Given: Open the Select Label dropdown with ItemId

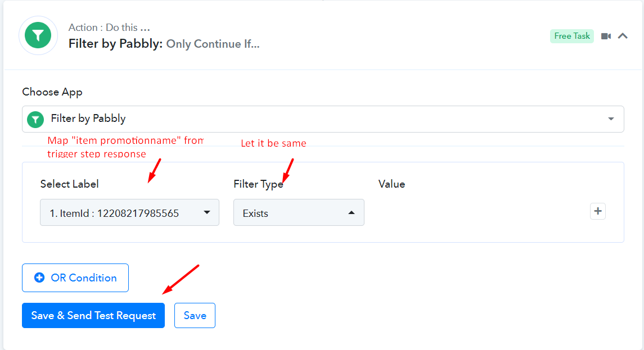Looking at the screenshot, I should pyautogui.click(x=129, y=212).
